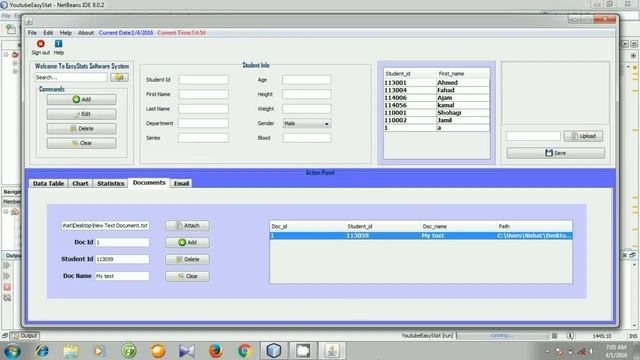
Task: Click the Doc Name input field
Action: pos(122,276)
